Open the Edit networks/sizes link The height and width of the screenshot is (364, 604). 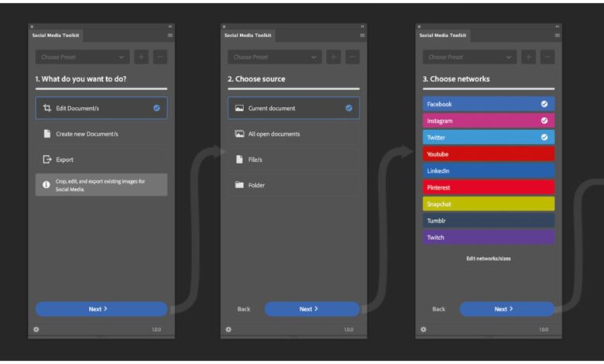(x=489, y=259)
